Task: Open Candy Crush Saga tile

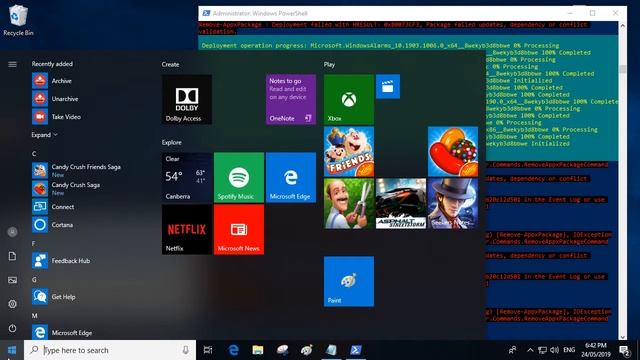Action: (453, 151)
